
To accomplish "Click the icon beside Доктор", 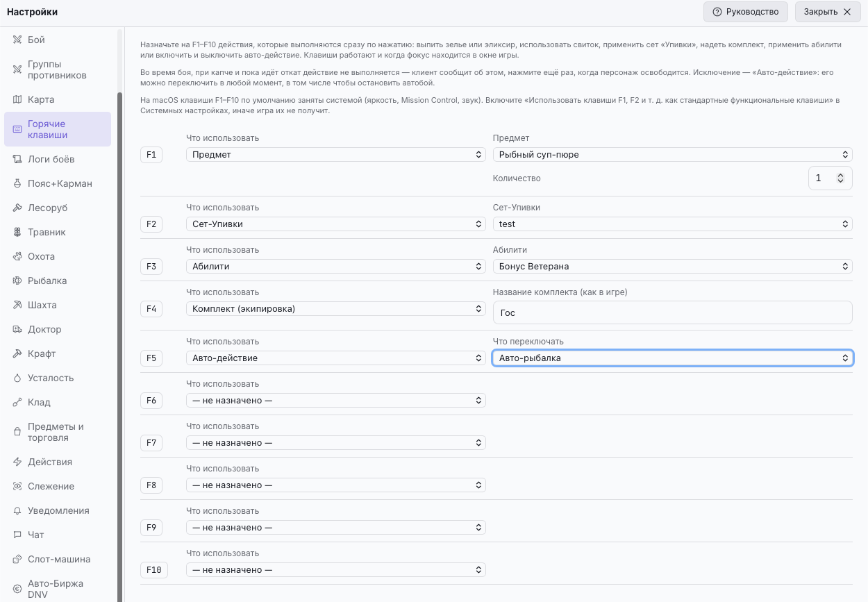I will 17,329.
